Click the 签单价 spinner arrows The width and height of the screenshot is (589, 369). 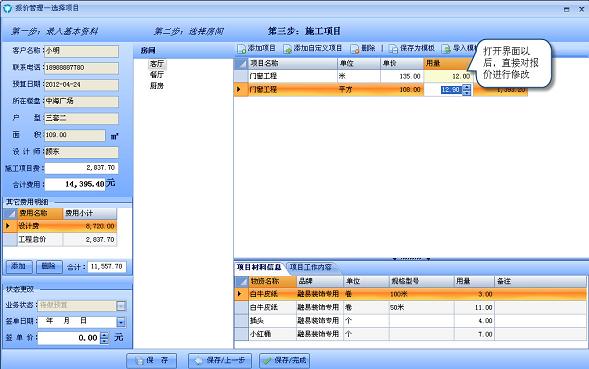105,338
